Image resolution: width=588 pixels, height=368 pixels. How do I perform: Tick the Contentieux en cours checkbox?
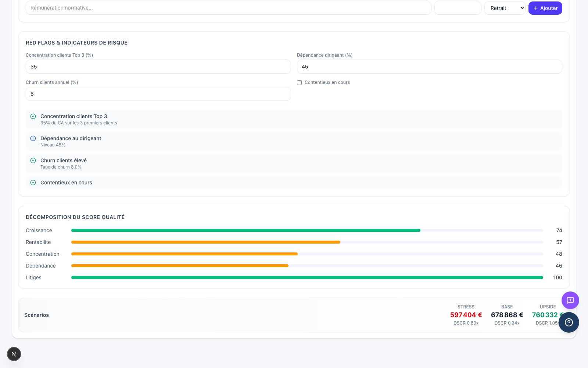click(299, 83)
